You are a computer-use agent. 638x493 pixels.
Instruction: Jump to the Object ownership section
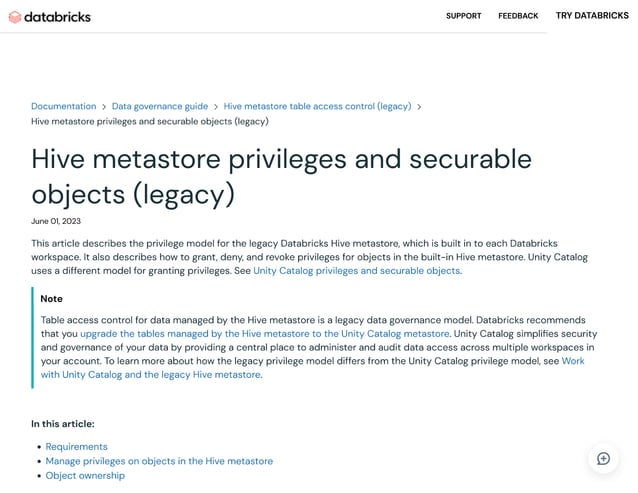click(x=85, y=476)
